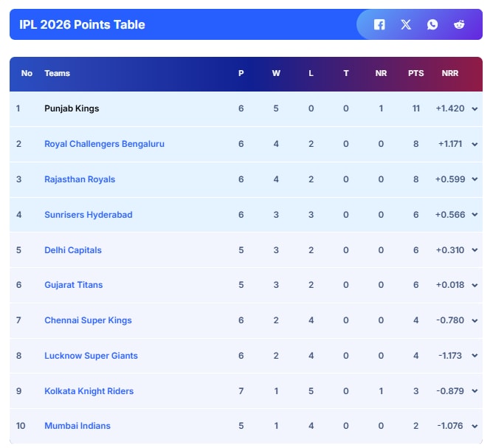Expand Delhi Capitals row chevron
493x448 pixels.
coord(475,250)
